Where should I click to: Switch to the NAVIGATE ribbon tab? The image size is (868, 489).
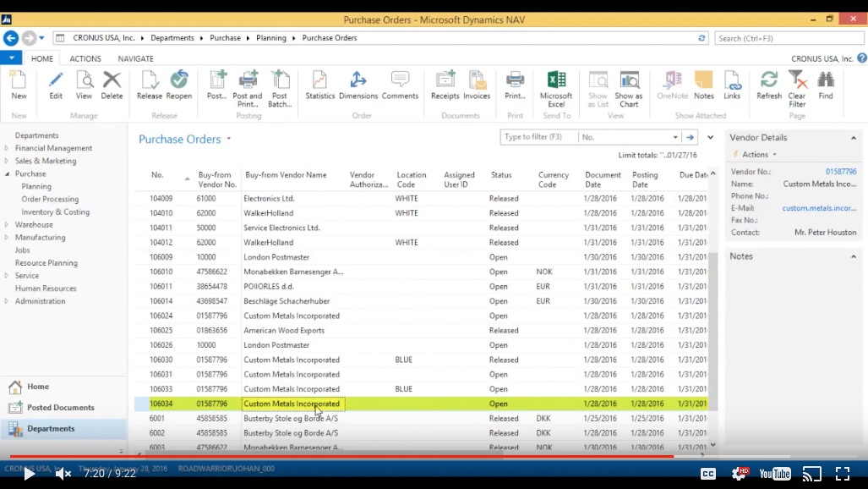coord(135,58)
